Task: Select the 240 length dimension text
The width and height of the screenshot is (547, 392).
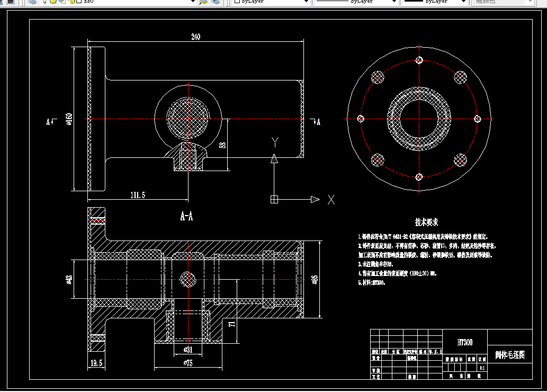Action: (x=196, y=37)
